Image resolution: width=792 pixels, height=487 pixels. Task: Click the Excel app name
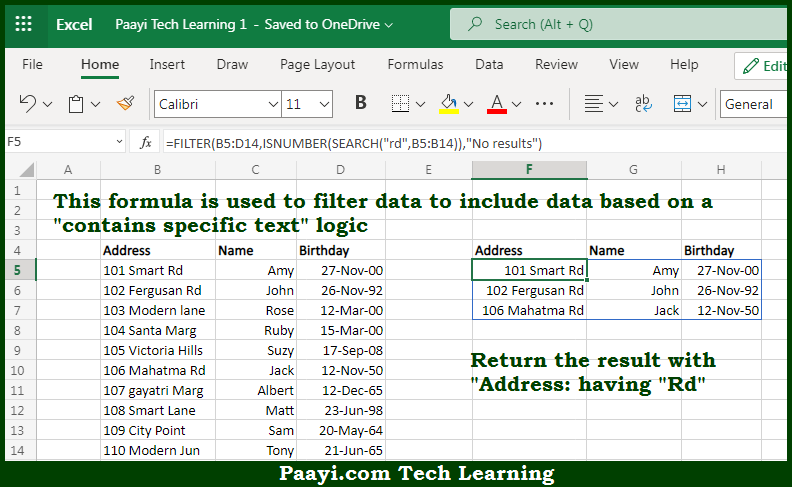coord(74,24)
